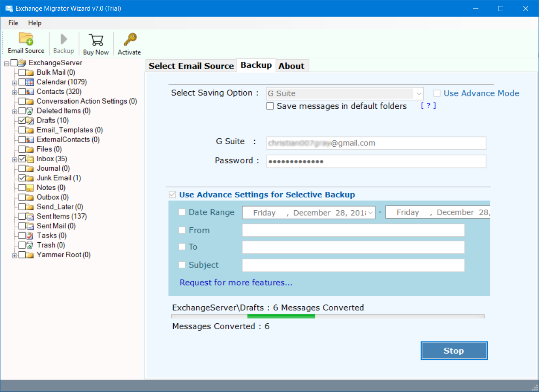Click the G Suite email field
Viewport: 539px width, 392px height.
[x=376, y=143]
